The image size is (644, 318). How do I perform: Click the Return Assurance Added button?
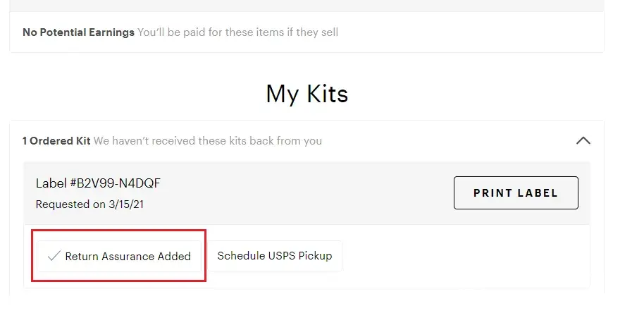click(119, 256)
